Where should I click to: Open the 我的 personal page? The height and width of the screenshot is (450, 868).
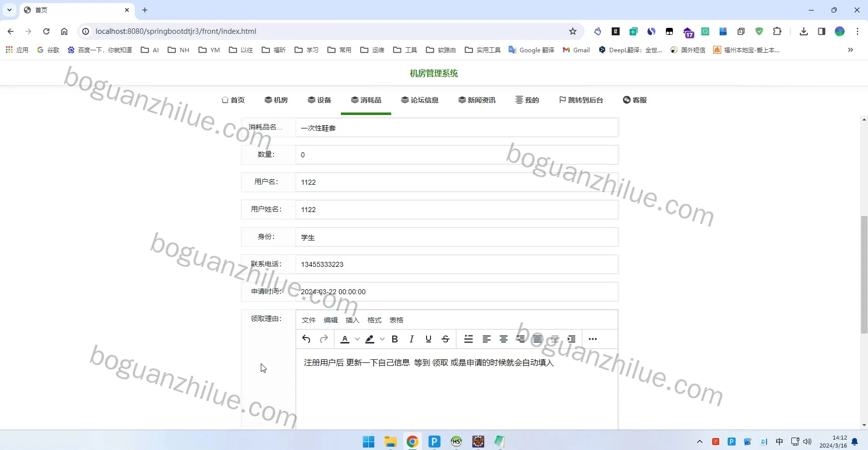point(527,100)
